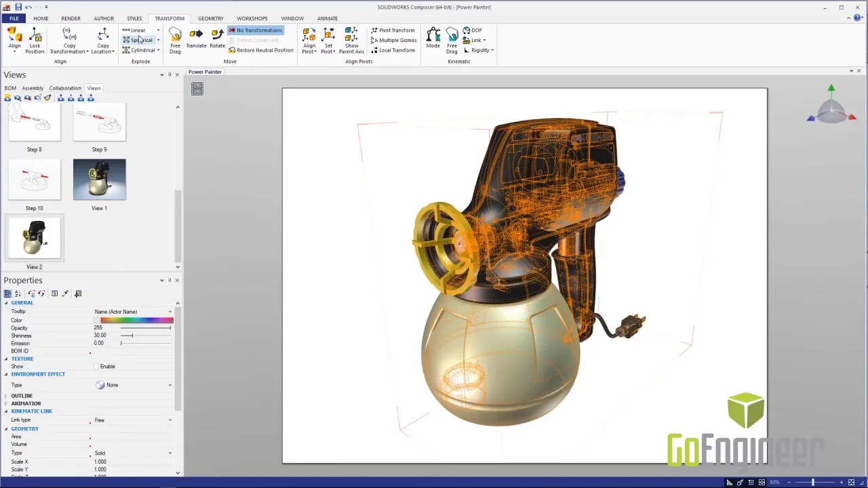Toggle Pivot Transform option
868x488 pixels.
point(393,30)
